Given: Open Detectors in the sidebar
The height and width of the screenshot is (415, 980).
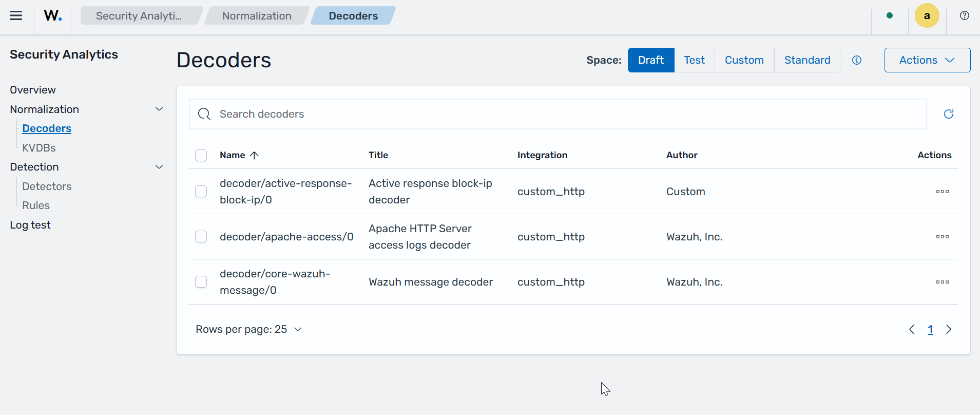Looking at the screenshot, I should (47, 186).
